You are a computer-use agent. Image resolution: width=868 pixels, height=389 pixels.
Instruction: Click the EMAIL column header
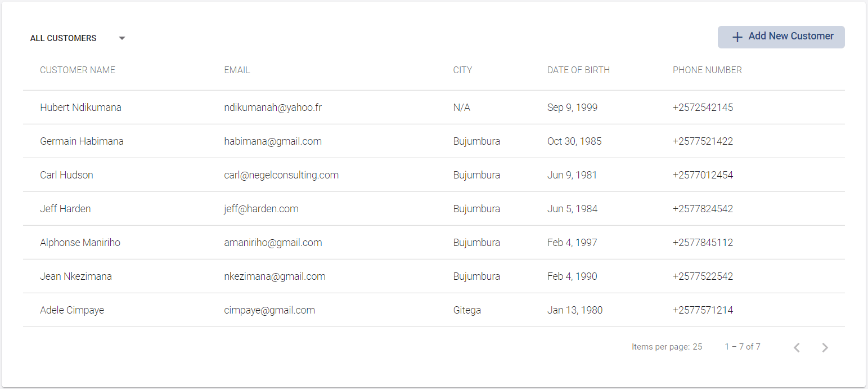tap(237, 70)
